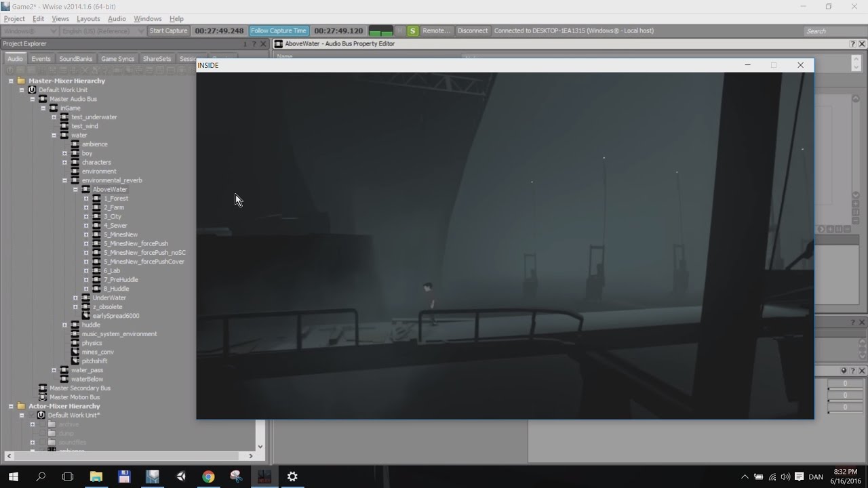Viewport: 868px width, 488px height.
Task: Expand the huddle bus node
Action: pos(65,325)
